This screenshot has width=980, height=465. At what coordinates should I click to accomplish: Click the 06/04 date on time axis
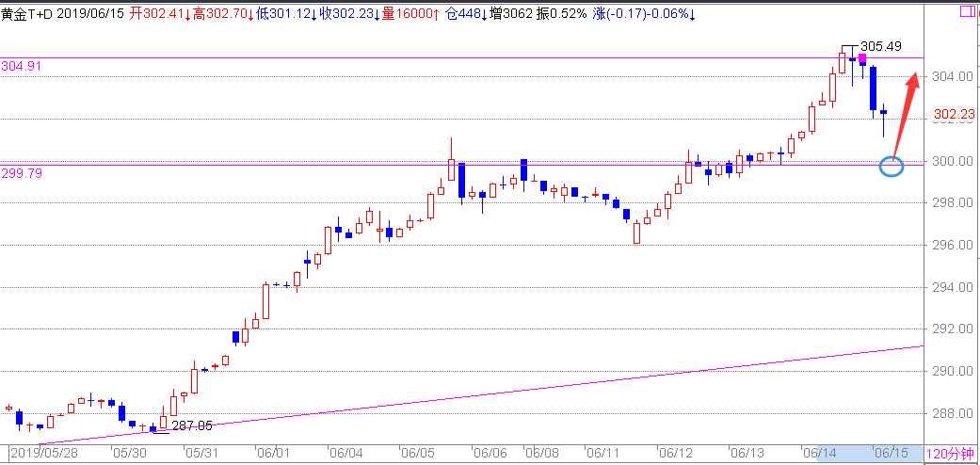(x=345, y=453)
